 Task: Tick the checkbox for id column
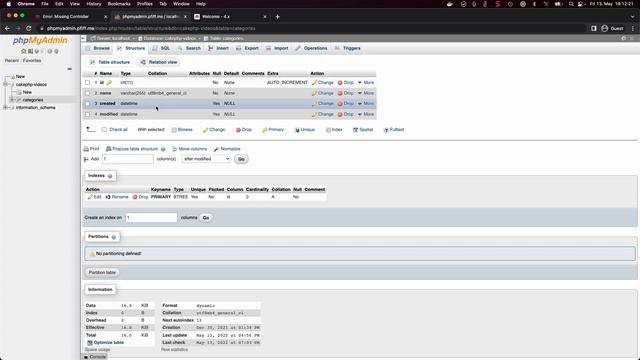(87, 82)
